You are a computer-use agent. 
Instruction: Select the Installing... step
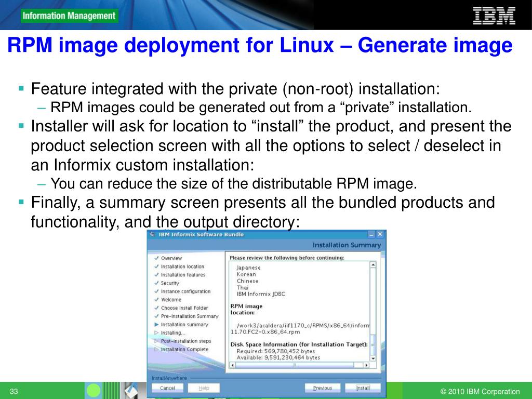click(173, 333)
